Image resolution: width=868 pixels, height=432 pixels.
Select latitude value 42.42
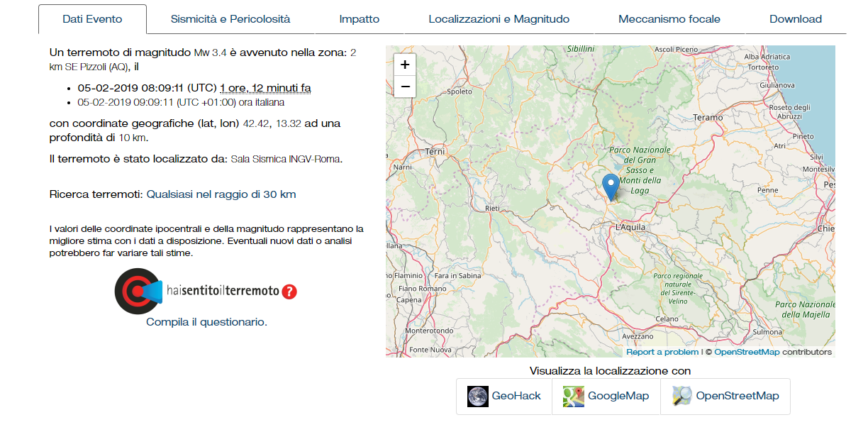point(256,123)
